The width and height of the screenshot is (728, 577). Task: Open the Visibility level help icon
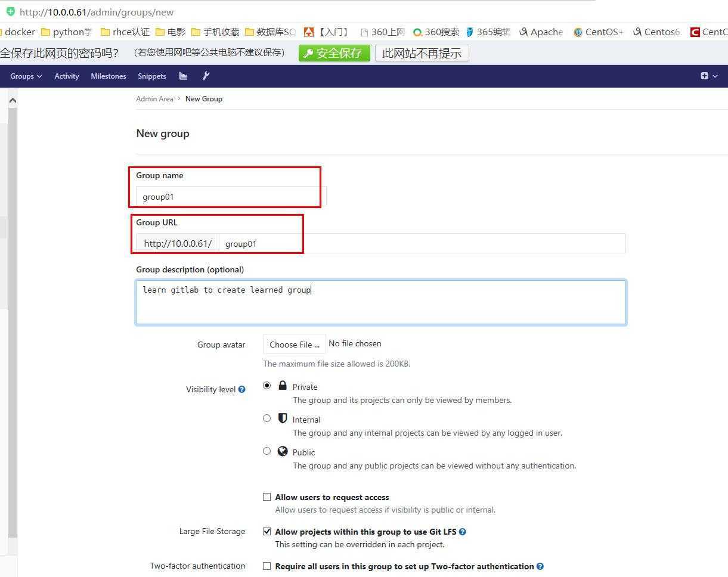[241, 389]
